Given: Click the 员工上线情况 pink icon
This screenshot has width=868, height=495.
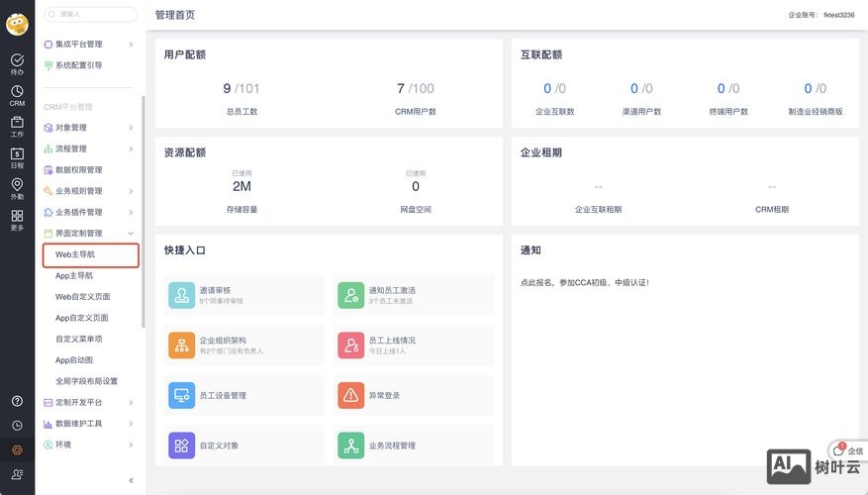Looking at the screenshot, I should [351, 345].
